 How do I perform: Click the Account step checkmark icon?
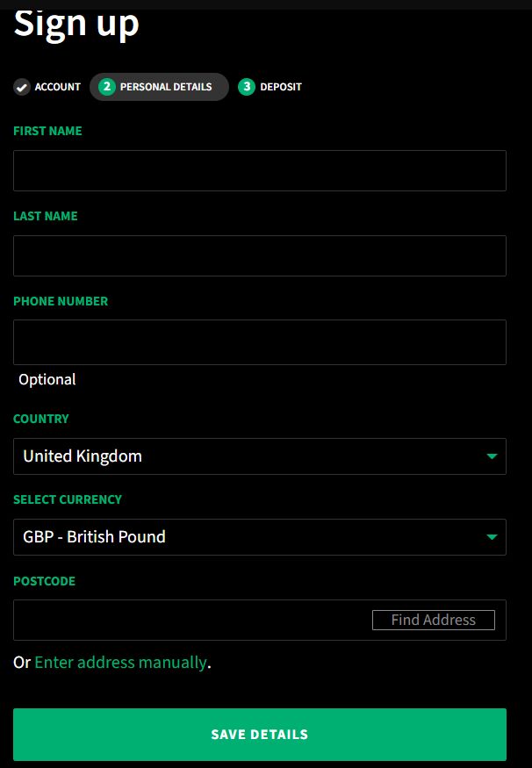tap(22, 87)
